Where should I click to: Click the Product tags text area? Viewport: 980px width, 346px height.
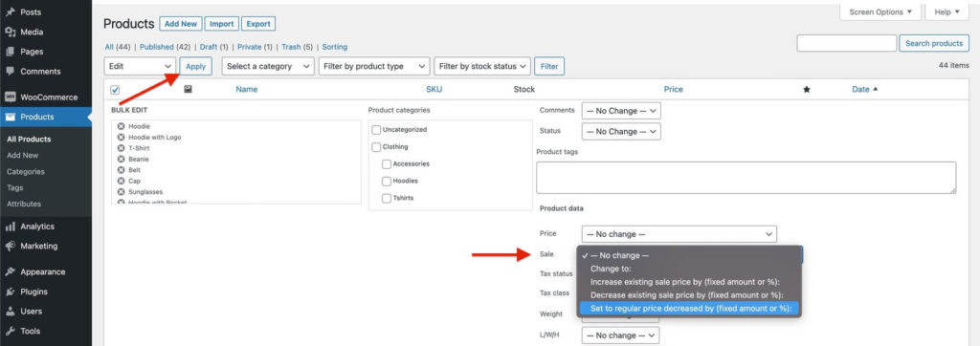click(746, 178)
